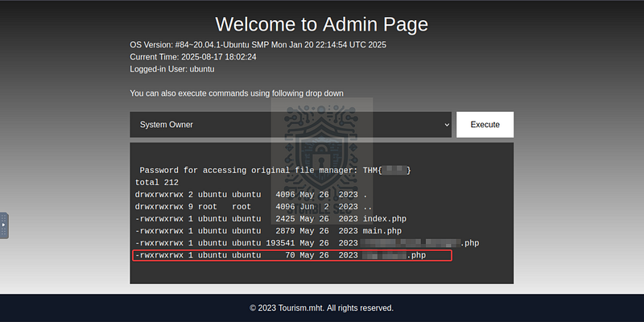The image size is (644, 322).
Task: Click the 'total 212' output line
Action: pos(157,183)
